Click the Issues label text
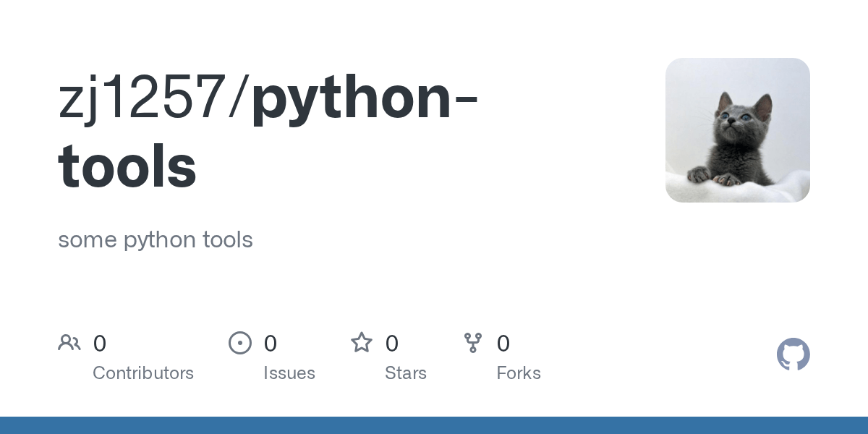868x434 pixels. click(x=289, y=373)
